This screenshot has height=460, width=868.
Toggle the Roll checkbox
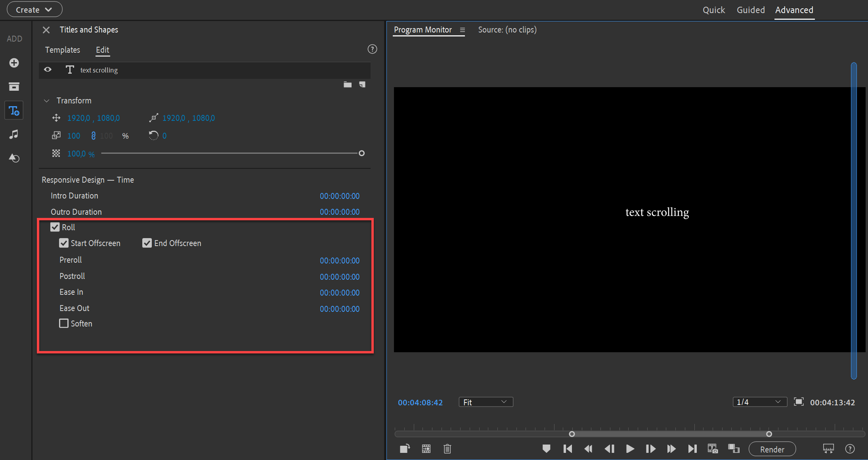click(55, 227)
